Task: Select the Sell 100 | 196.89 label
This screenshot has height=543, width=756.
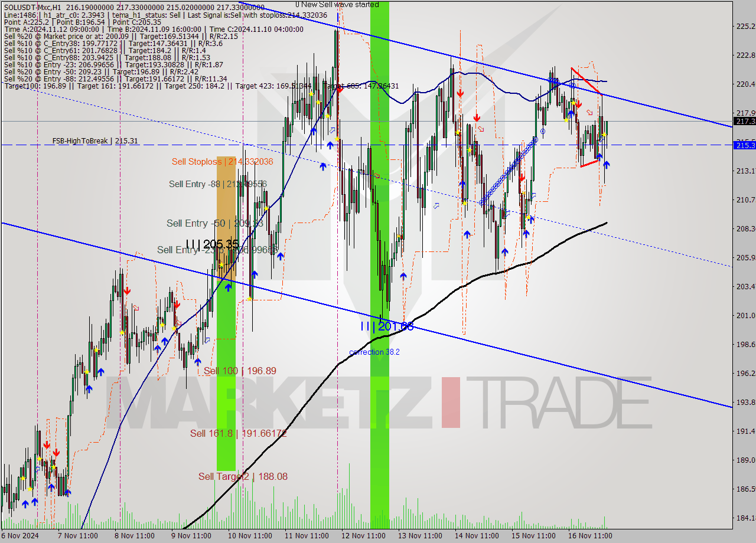Action: point(240,371)
